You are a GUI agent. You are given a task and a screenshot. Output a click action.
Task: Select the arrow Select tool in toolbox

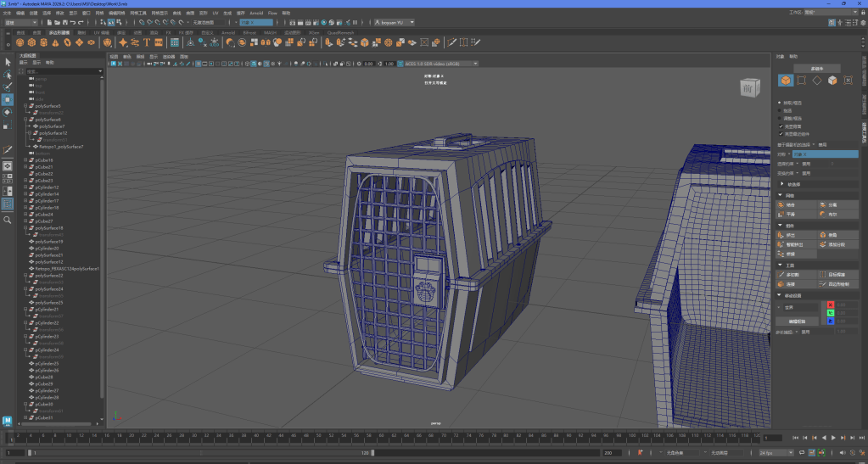click(x=8, y=62)
